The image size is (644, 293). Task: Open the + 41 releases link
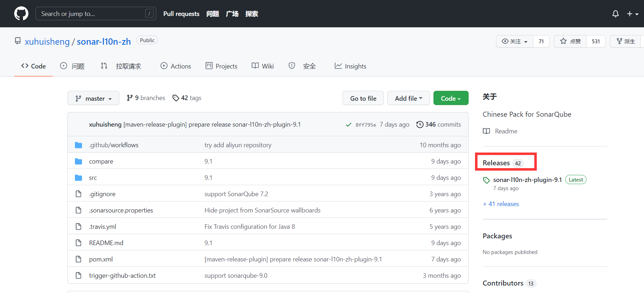point(501,204)
